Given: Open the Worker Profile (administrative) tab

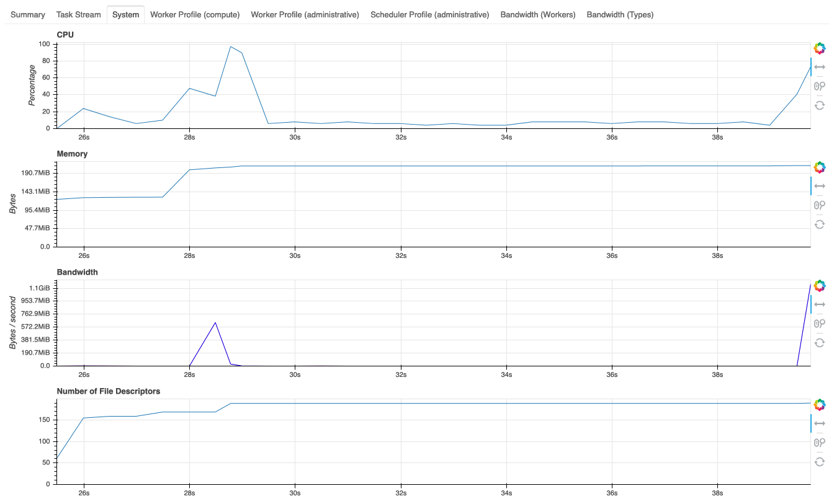Looking at the screenshot, I should [305, 14].
